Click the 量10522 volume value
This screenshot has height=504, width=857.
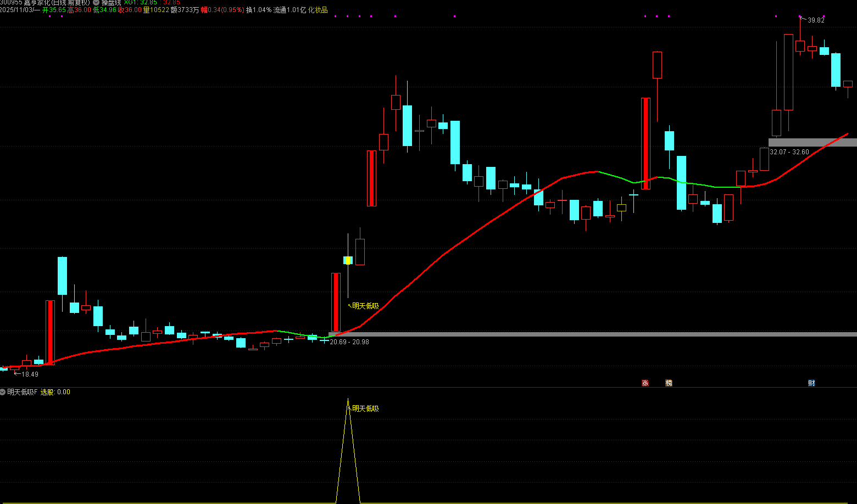click(x=156, y=10)
